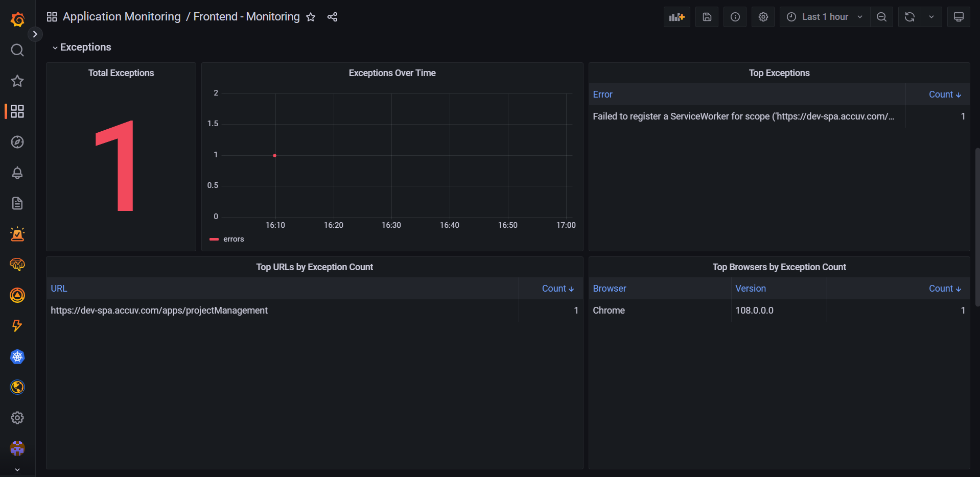Open Alerting bell icon in sidebar
This screenshot has width=980, height=477.
pos(17,173)
